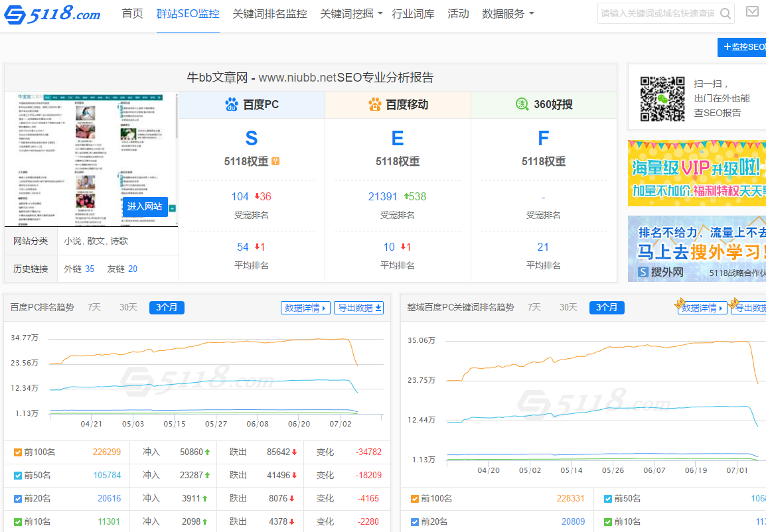Click the 整域 前20名 value 20809
766x532 pixels.
573,522
